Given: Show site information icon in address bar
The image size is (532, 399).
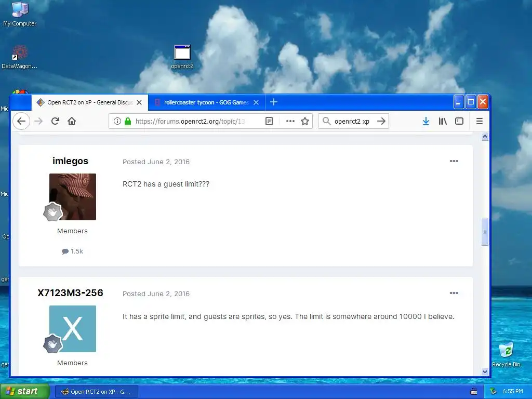Looking at the screenshot, I should (x=117, y=121).
